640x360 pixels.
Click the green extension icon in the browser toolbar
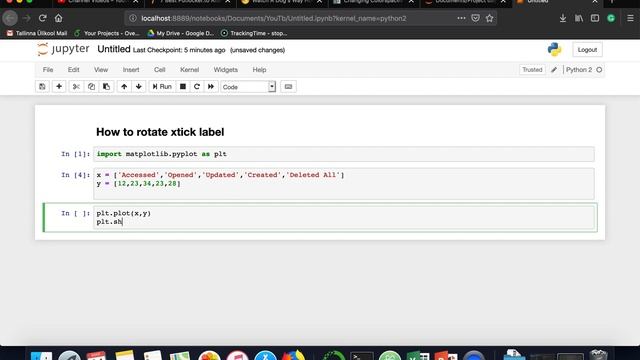pos(611,18)
